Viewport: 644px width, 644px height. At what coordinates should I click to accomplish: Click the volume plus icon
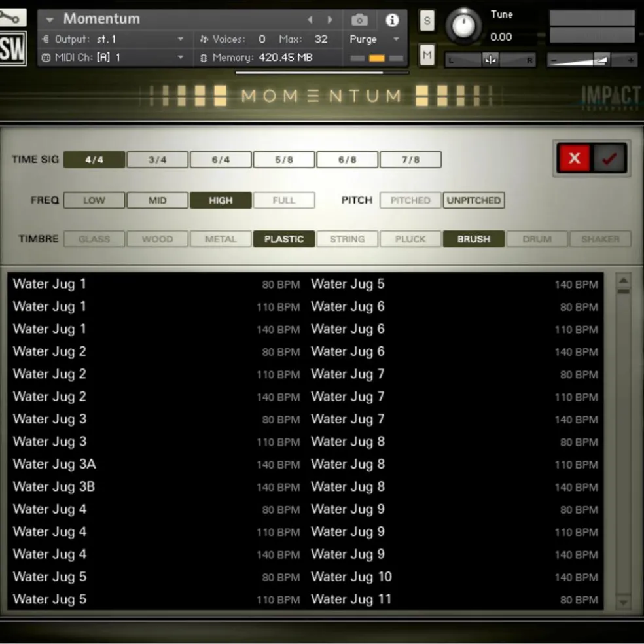(x=630, y=61)
